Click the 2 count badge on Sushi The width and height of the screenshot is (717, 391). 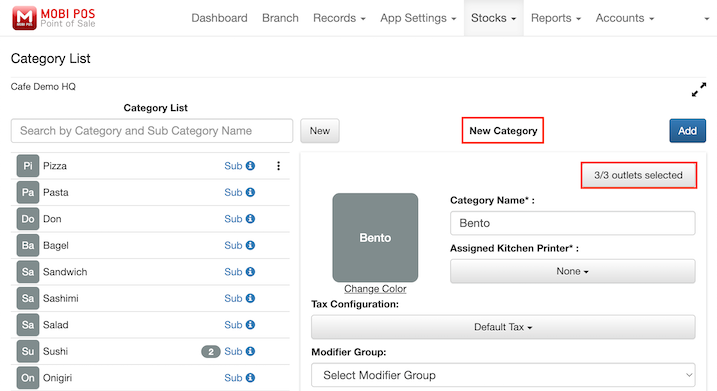click(x=211, y=352)
